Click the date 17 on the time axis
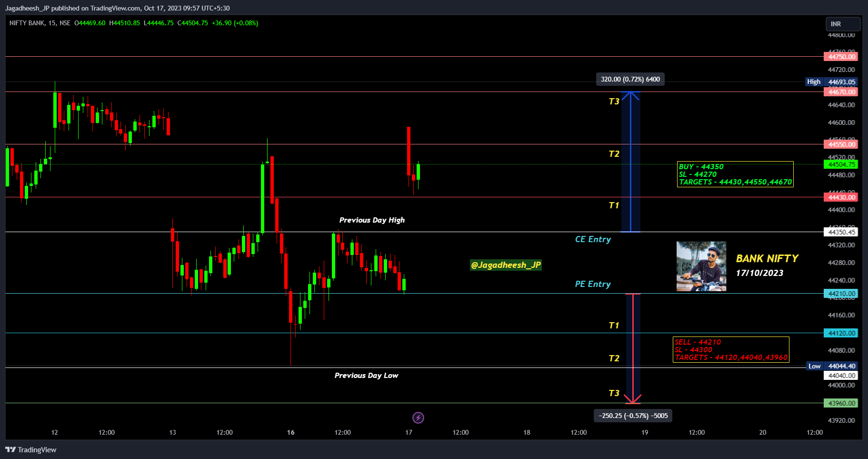The height and width of the screenshot is (459, 868). coord(409,432)
